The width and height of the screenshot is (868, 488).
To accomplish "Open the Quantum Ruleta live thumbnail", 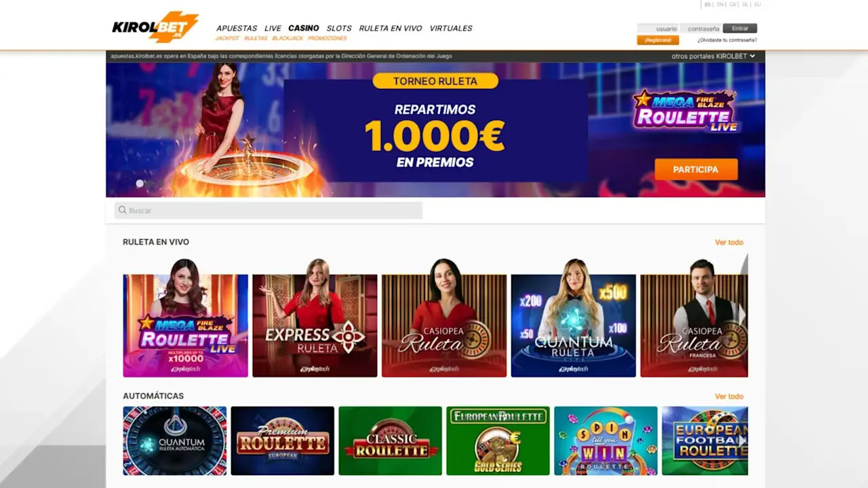I will (574, 319).
